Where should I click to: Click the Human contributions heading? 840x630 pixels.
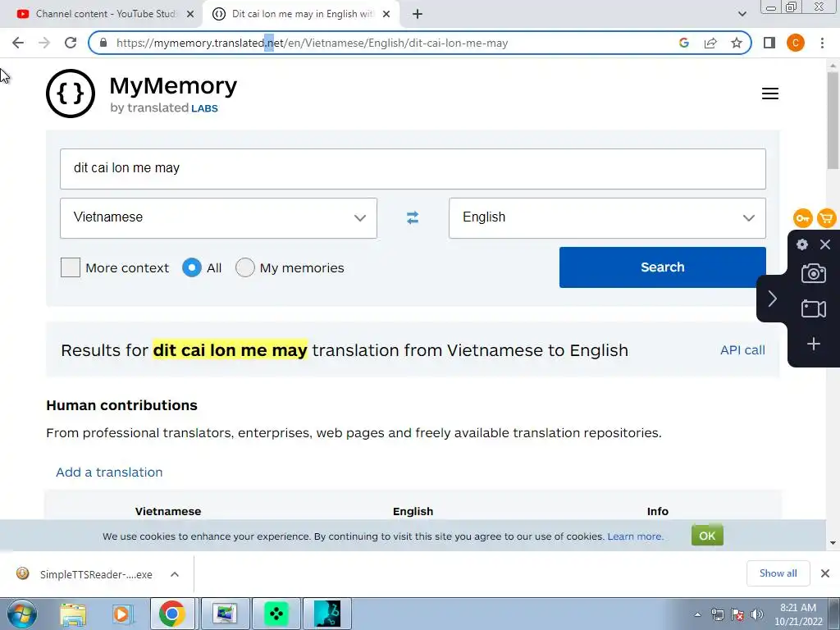click(121, 405)
